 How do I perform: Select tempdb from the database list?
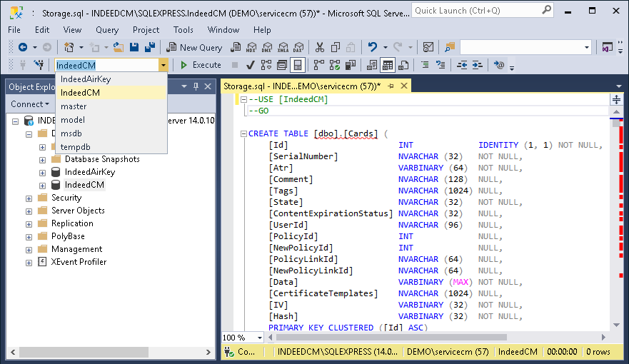pyautogui.click(x=75, y=147)
